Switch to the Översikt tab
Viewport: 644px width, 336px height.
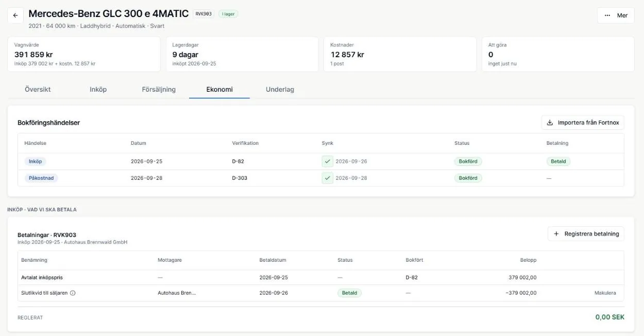click(38, 89)
